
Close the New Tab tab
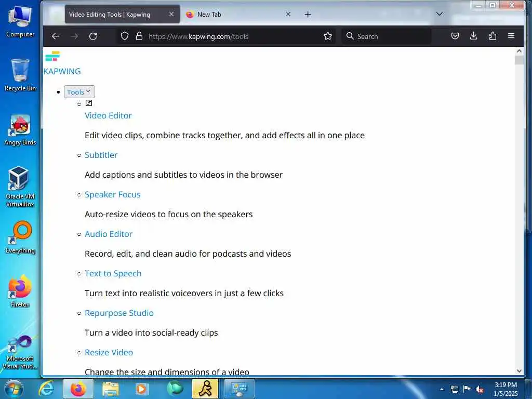click(288, 14)
